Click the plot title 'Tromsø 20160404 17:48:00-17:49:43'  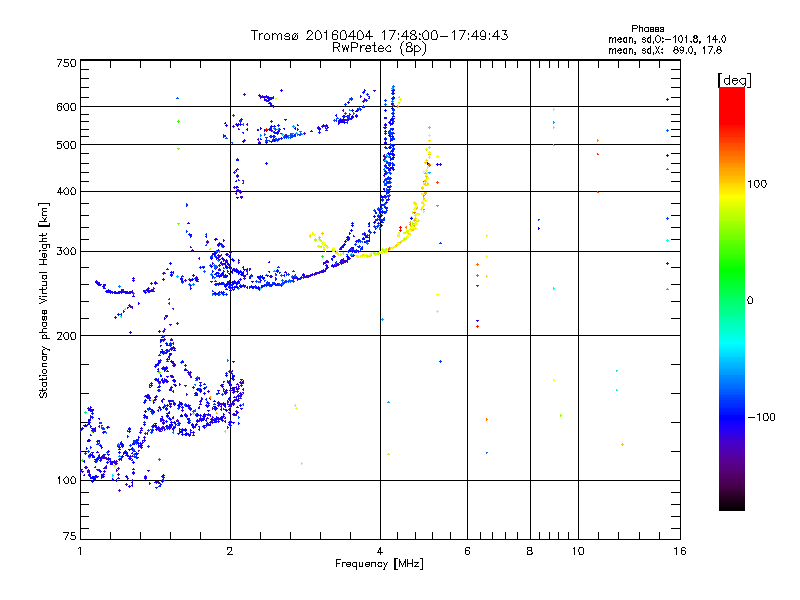(379, 35)
